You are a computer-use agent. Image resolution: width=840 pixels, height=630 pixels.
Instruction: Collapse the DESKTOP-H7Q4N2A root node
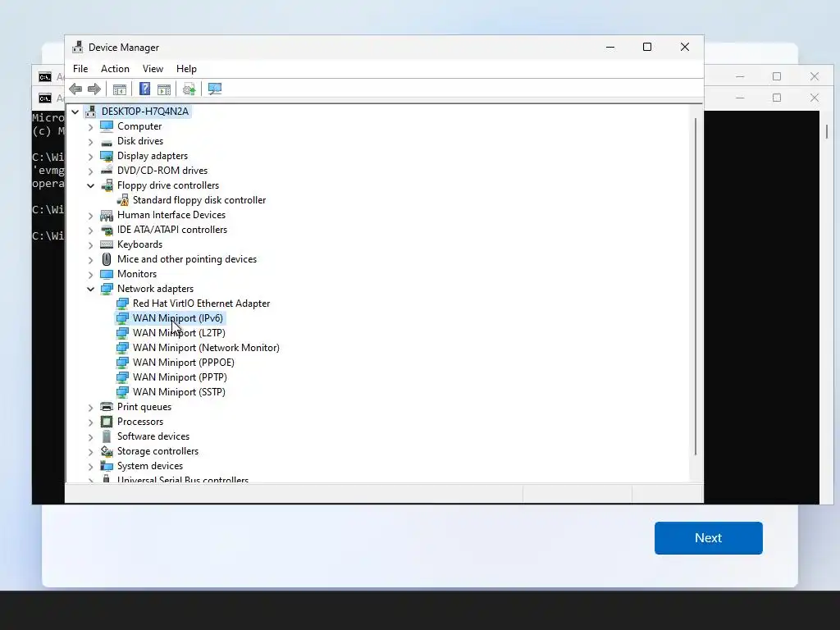75,112
